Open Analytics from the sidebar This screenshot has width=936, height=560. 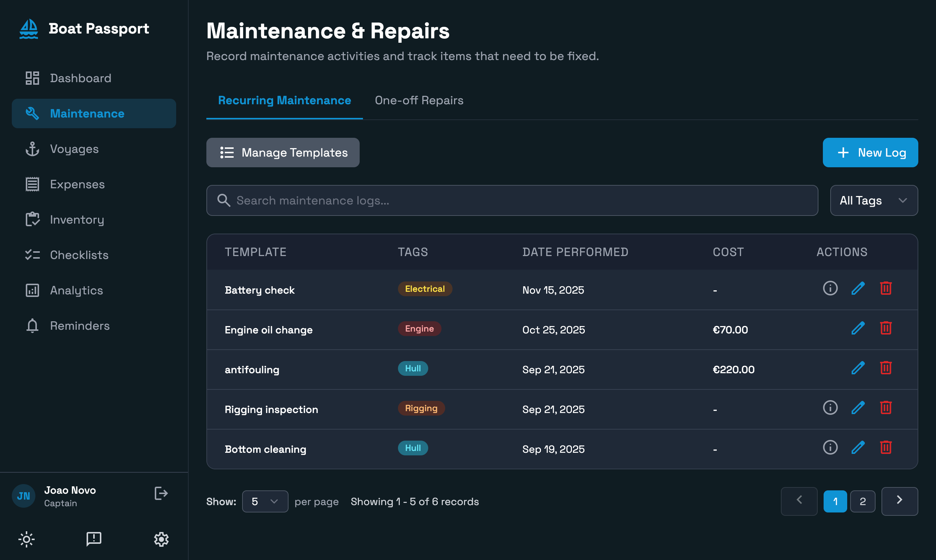pyautogui.click(x=76, y=290)
